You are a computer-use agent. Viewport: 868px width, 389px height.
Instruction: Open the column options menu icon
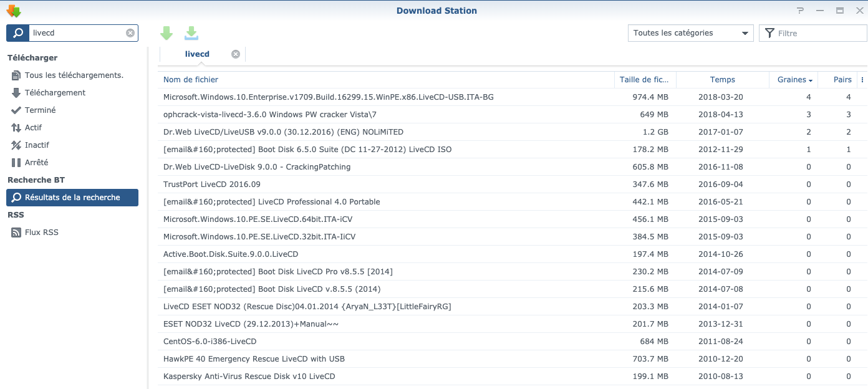click(x=862, y=80)
